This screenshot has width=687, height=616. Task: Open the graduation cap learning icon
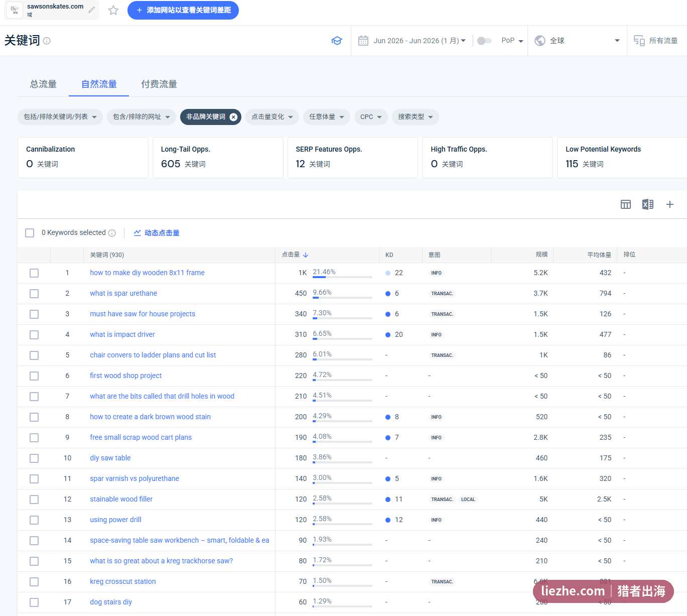point(337,41)
